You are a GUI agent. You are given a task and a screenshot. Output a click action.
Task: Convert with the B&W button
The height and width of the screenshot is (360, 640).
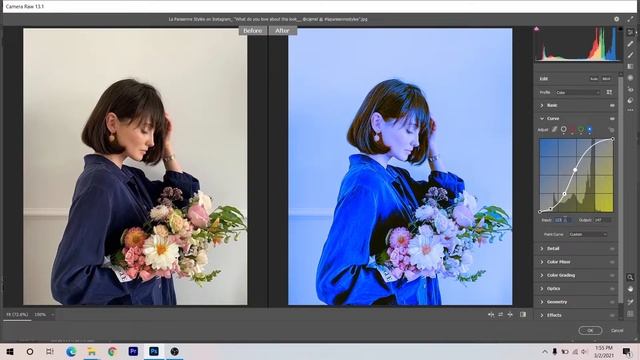pyautogui.click(x=606, y=79)
